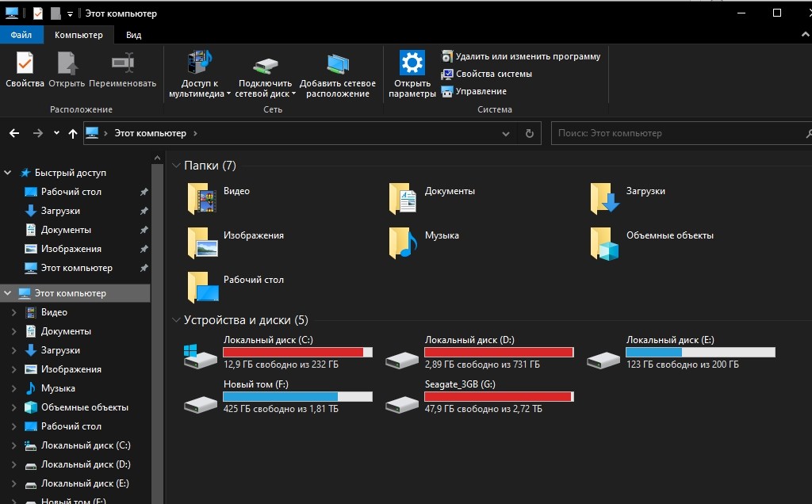Select the Объемные объекты folder icon
Screen dimensions: 812x504
(x=605, y=242)
